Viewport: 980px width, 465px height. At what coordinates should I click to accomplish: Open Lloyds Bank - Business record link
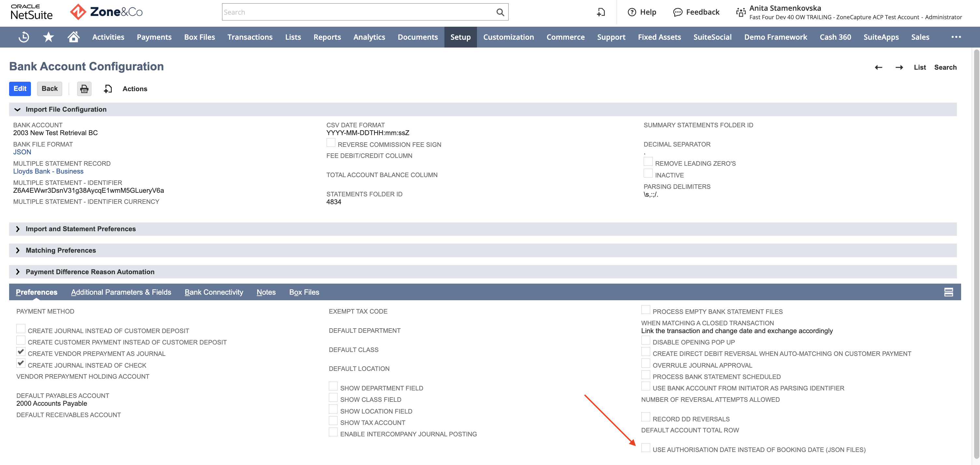pyautogui.click(x=48, y=171)
